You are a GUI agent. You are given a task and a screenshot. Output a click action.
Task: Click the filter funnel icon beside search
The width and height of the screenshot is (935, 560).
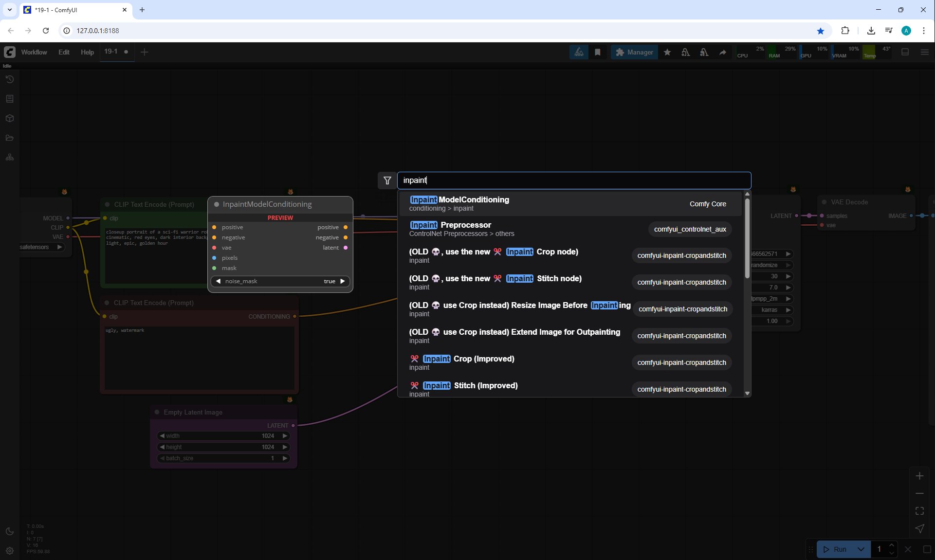click(x=387, y=181)
